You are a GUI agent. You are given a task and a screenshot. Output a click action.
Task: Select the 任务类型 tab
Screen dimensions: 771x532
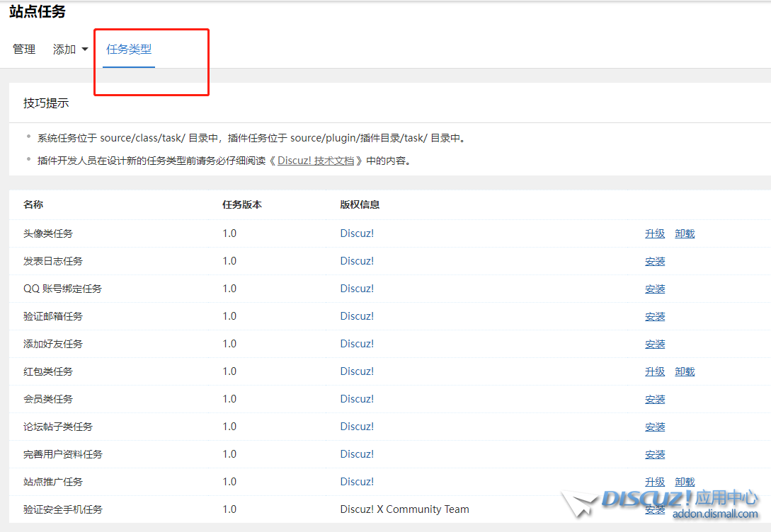pyautogui.click(x=128, y=49)
